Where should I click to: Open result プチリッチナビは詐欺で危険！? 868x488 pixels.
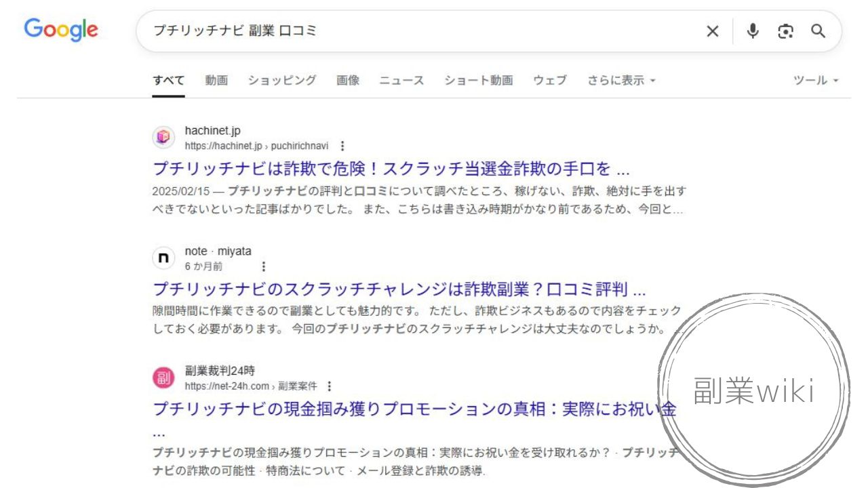(391, 168)
